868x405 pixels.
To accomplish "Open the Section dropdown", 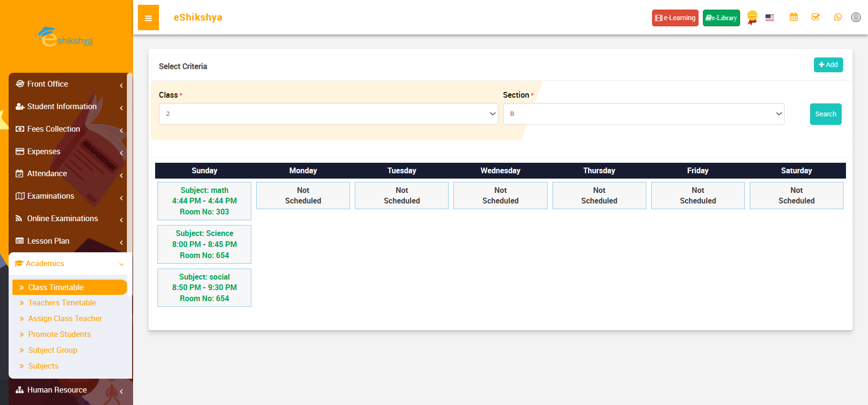I will click(643, 114).
